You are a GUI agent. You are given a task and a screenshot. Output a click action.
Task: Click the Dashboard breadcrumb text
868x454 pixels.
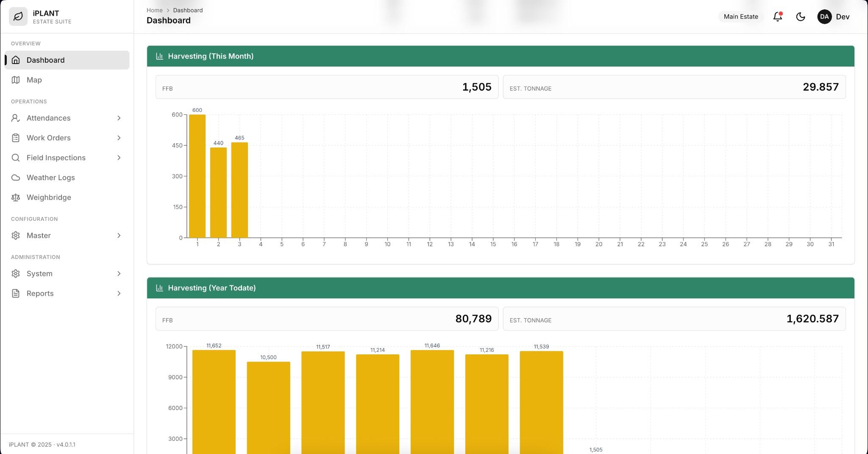(188, 10)
